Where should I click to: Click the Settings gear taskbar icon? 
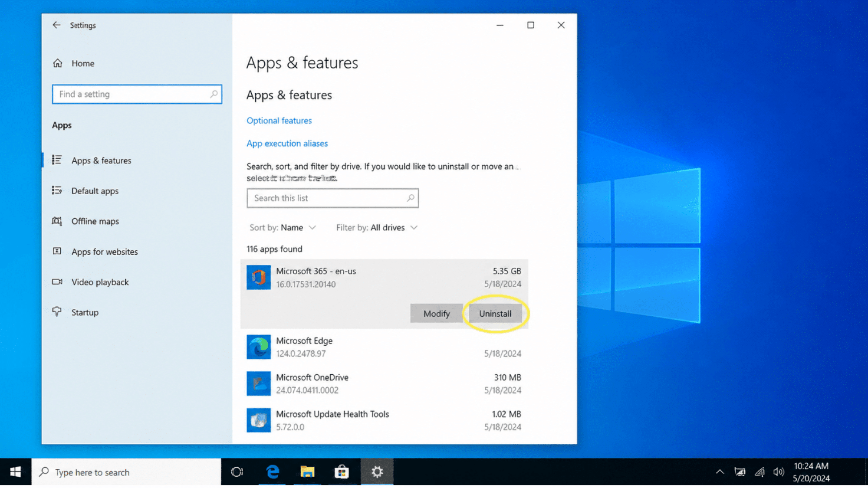point(377,472)
